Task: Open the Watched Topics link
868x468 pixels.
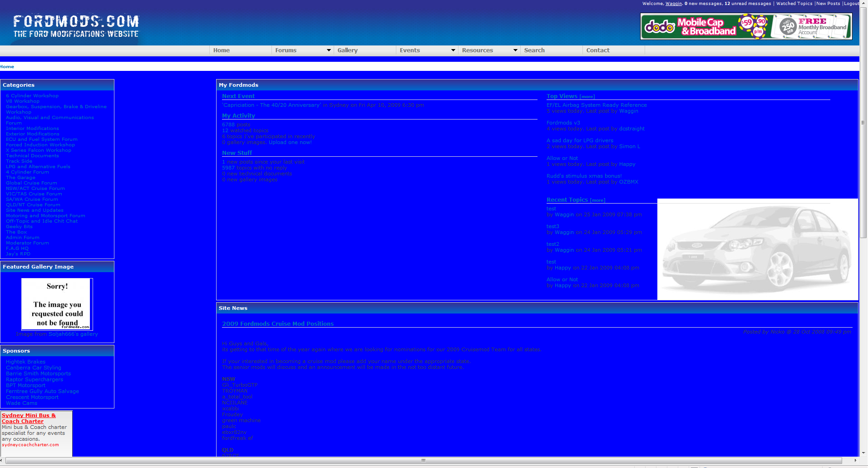Action: [794, 4]
